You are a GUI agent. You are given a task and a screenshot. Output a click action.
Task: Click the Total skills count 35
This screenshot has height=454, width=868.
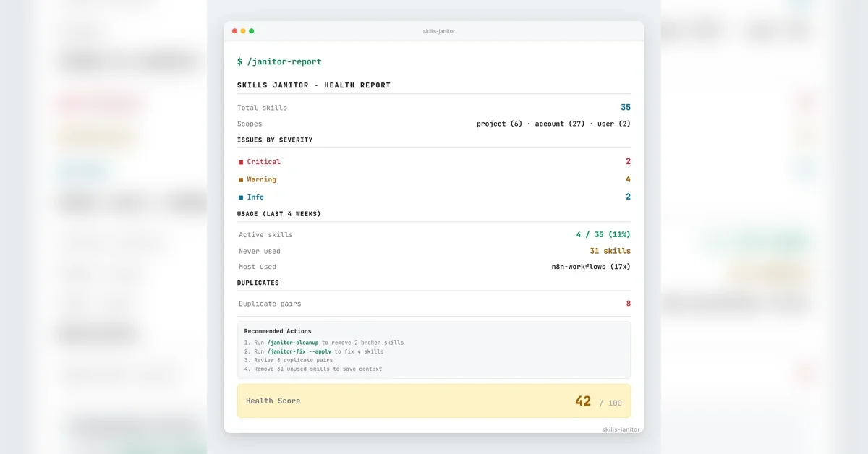click(626, 107)
